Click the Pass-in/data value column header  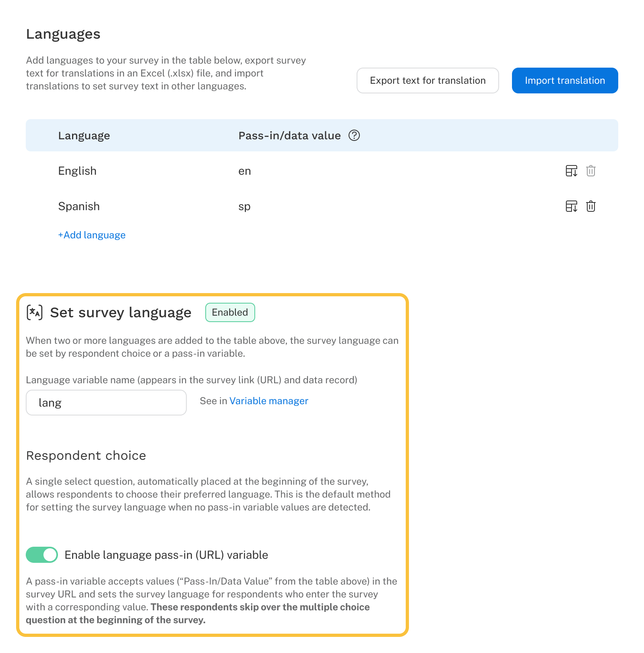pyautogui.click(x=290, y=136)
